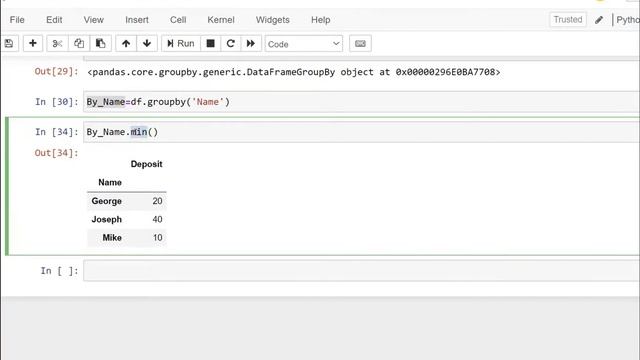Click the empty code cell at bottom

point(361,271)
